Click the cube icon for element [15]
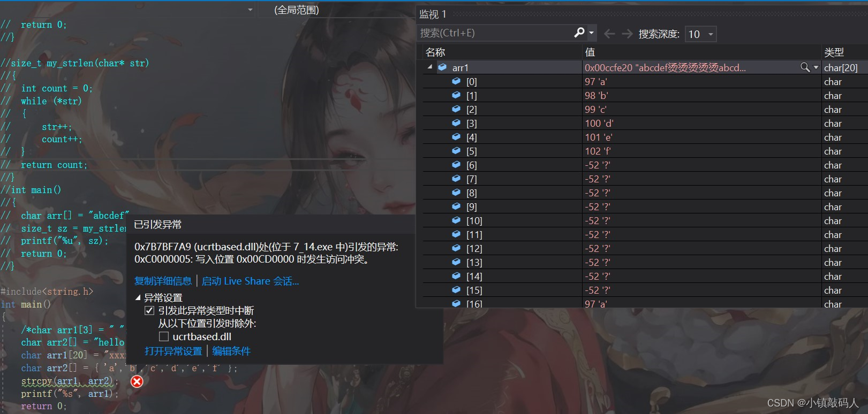868x414 pixels. [x=456, y=289]
